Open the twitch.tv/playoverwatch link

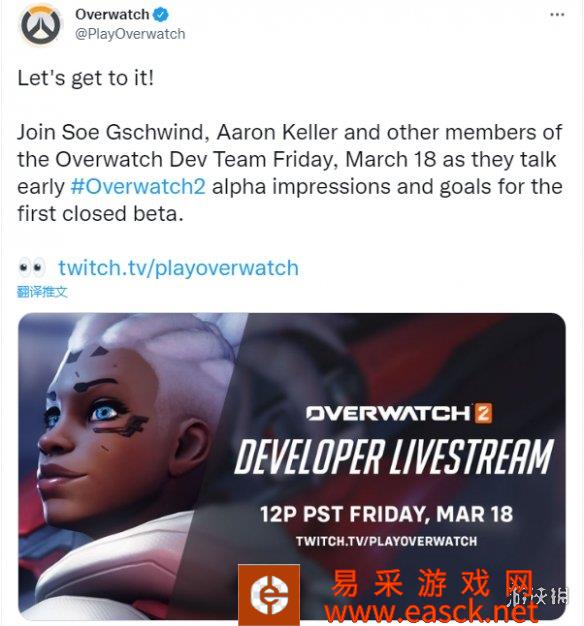(178, 268)
